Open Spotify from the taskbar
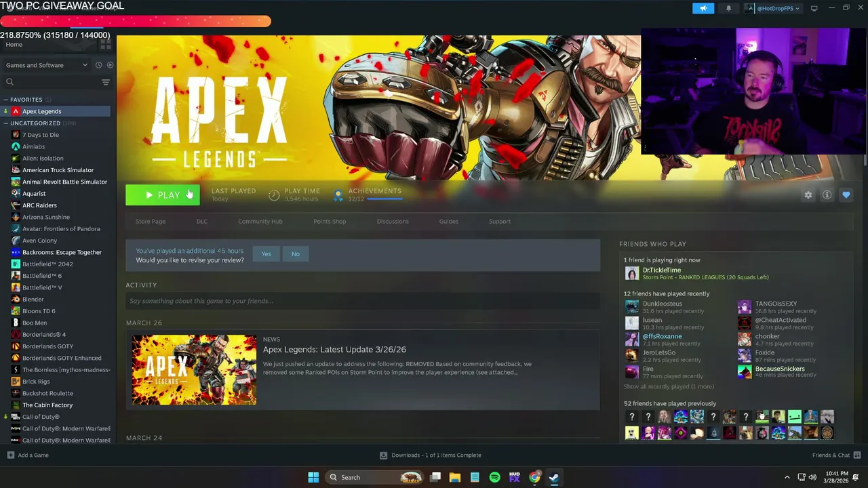Image resolution: width=868 pixels, height=488 pixels. 494,477
